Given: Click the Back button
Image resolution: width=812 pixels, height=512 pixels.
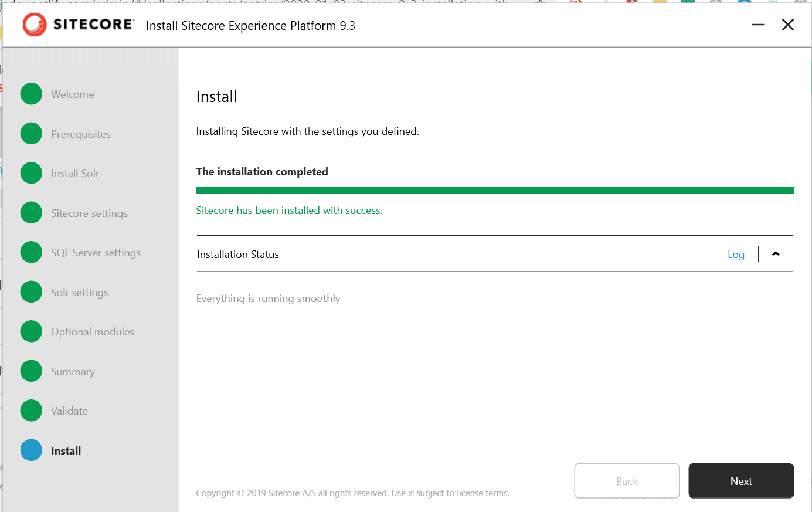Looking at the screenshot, I should click(627, 481).
